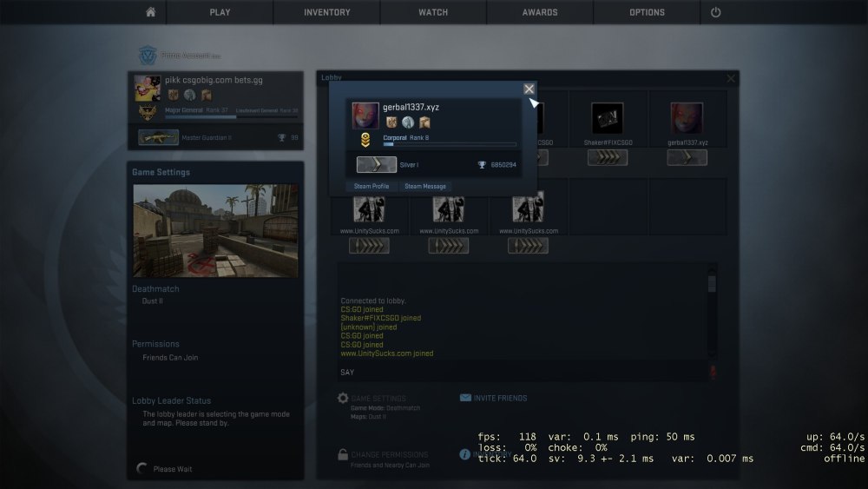Screen dimensions: 868x489
Task: Click "www.UnitySucks.com joined" chat line
Action: pos(387,354)
